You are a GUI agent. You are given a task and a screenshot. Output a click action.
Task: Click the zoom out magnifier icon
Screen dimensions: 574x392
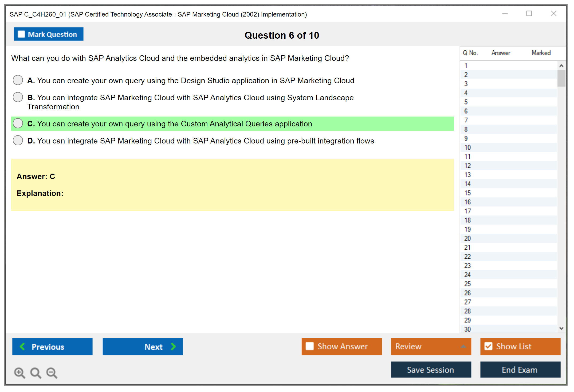tap(52, 373)
